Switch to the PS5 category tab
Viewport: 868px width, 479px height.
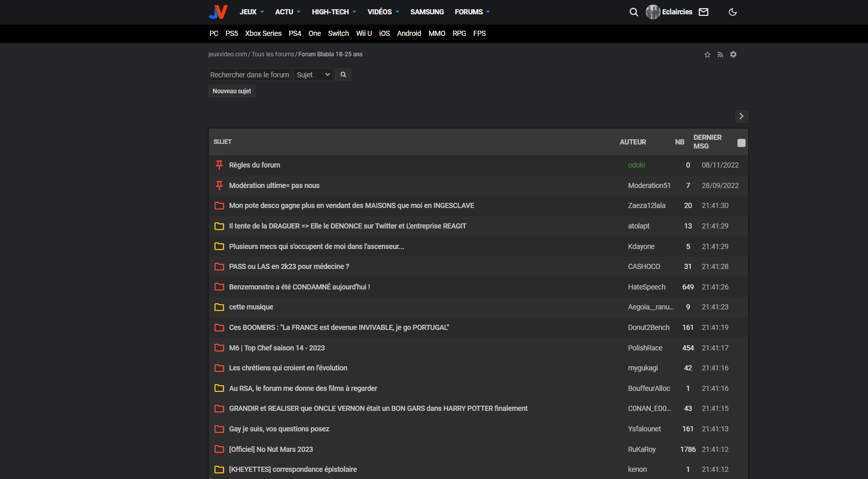point(231,33)
